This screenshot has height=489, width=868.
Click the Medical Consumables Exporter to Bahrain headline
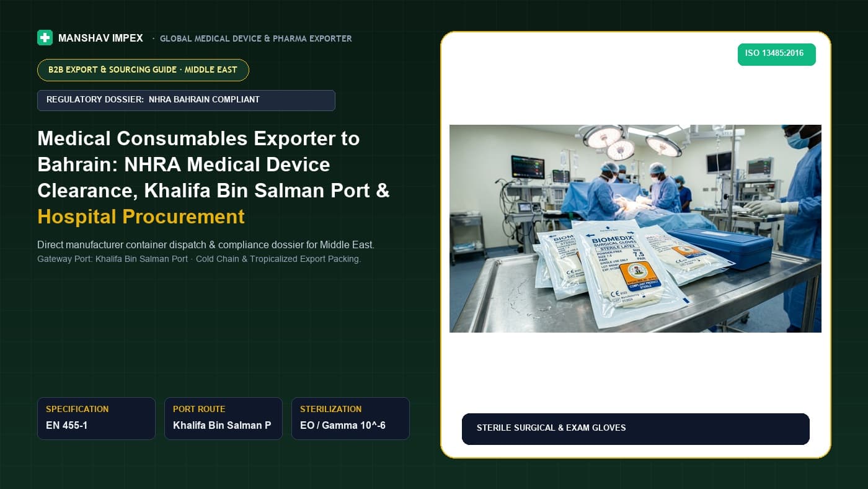coord(213,177)
